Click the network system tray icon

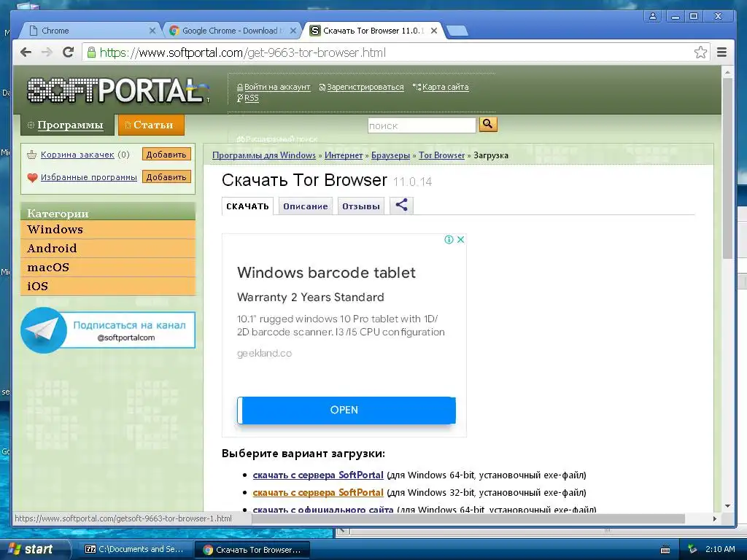point(692,549)
